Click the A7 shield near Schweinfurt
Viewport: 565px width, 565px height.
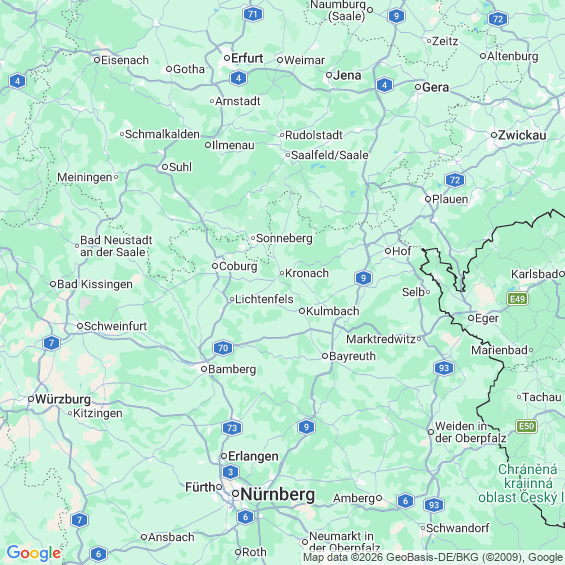(x=52, y=343)
